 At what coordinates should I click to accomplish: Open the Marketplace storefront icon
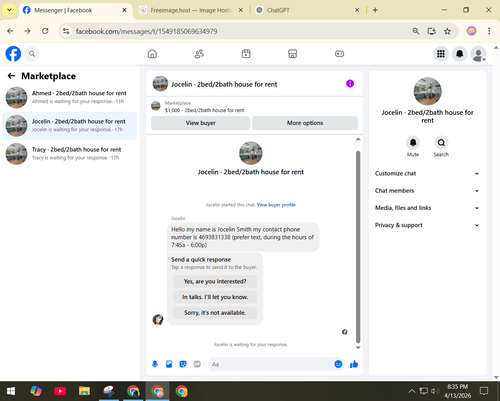click(293, 54)
